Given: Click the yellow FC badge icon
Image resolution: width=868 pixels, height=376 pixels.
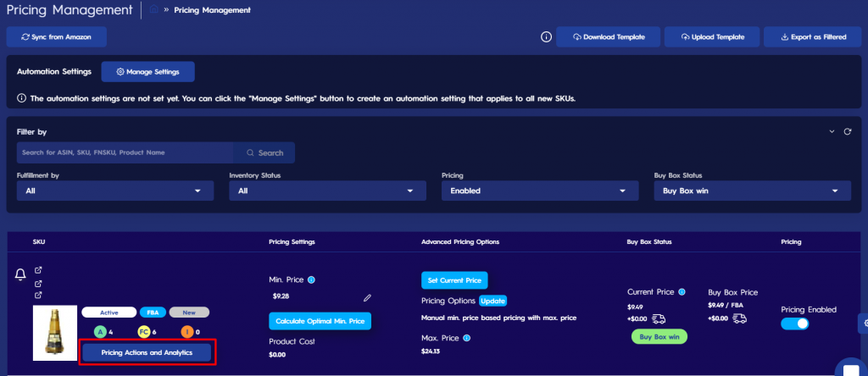Looking at the screenshot, I should [x=144, y=332].
